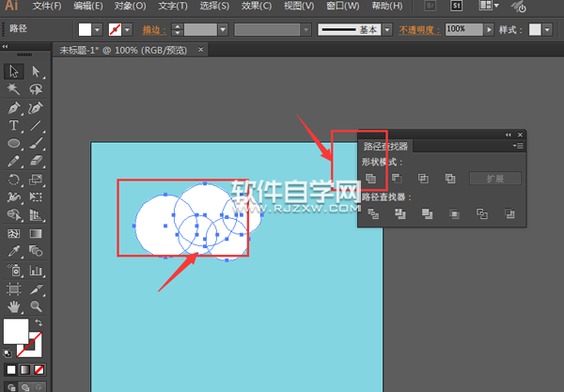The image size is (564, 392).
Task: Open the opacity slider arrow
Action: tap(489, 29)
